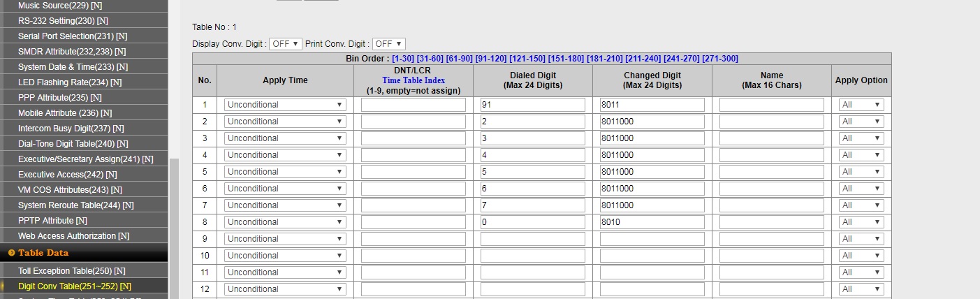The image size is (980, 299).
Task: Open Apply Option dropdown for row 3
Action: coord(861,138)
